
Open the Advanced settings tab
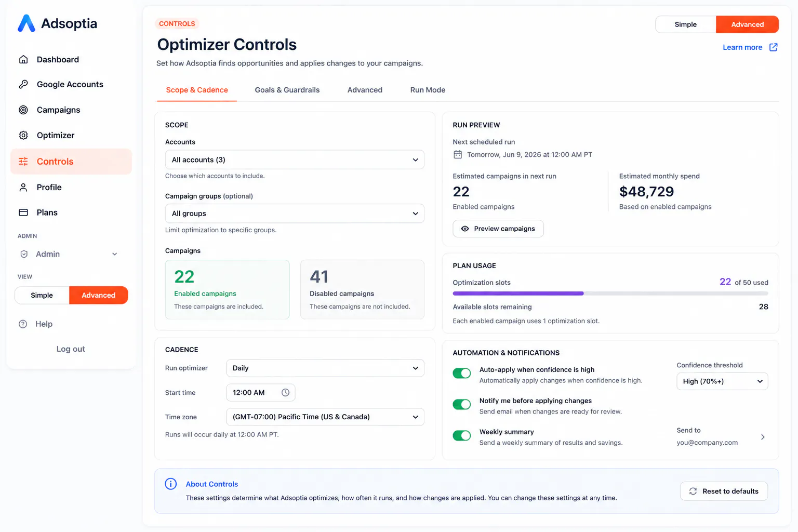coord(365,90)
